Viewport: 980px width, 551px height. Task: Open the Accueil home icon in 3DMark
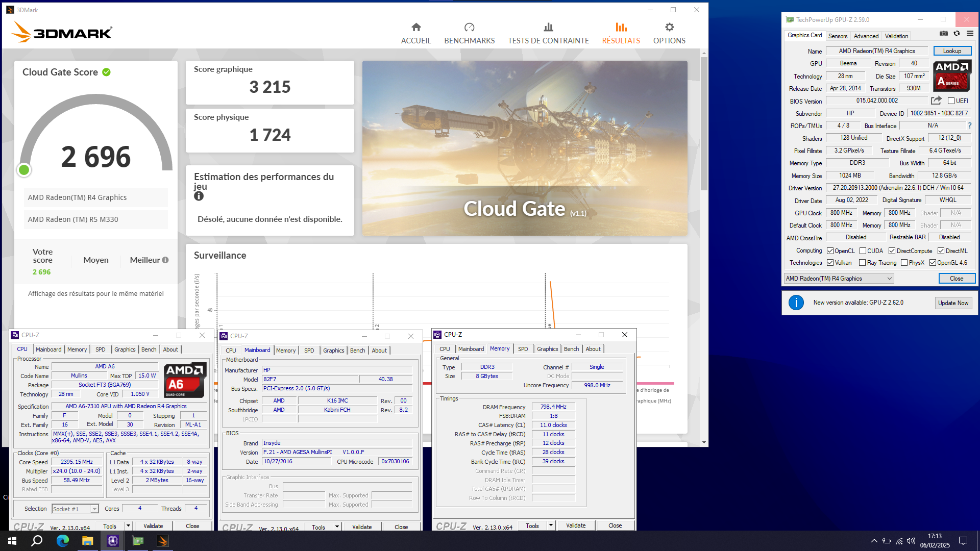[416, 27]
